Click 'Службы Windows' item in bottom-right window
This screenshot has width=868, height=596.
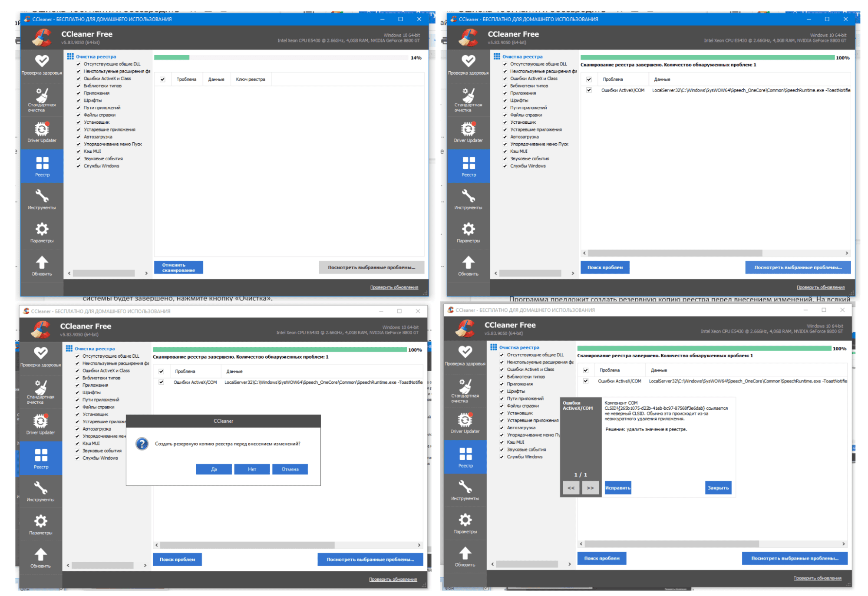[525, 457]
